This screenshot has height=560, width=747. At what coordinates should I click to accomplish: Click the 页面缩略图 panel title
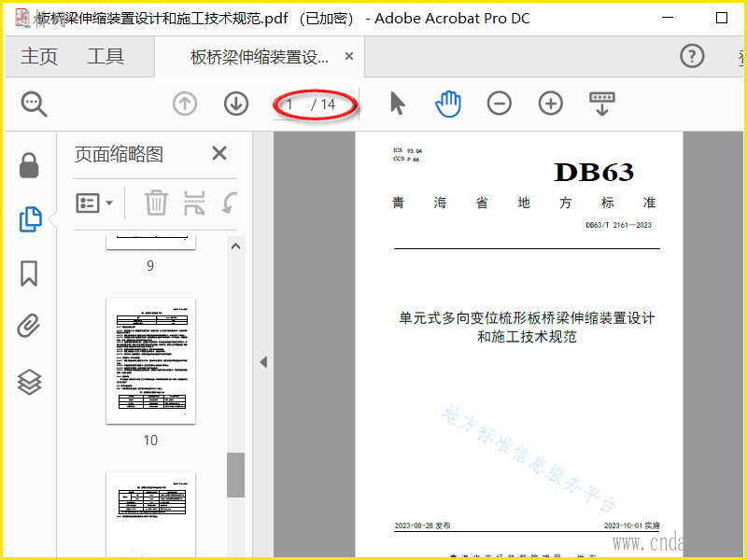[120, 154]
